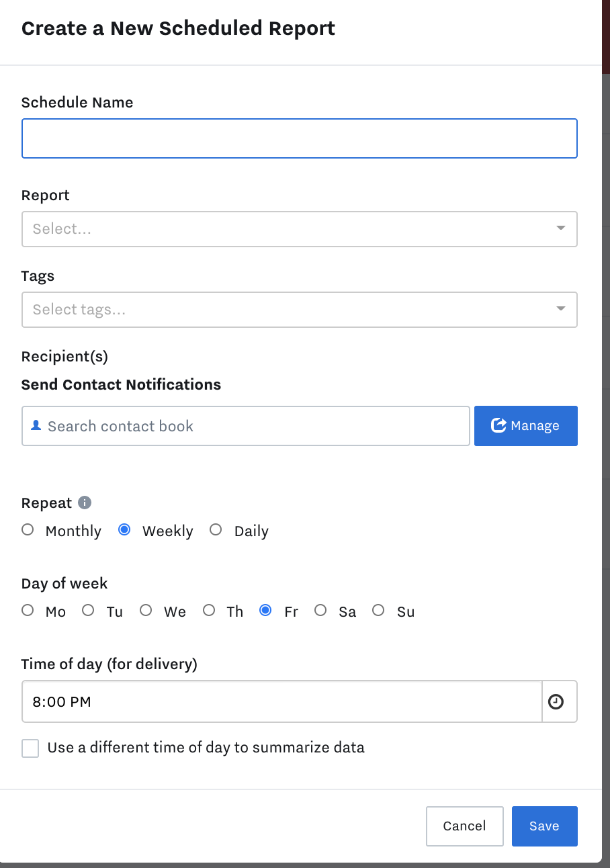Choose Mo as day of week

(28, 611)
